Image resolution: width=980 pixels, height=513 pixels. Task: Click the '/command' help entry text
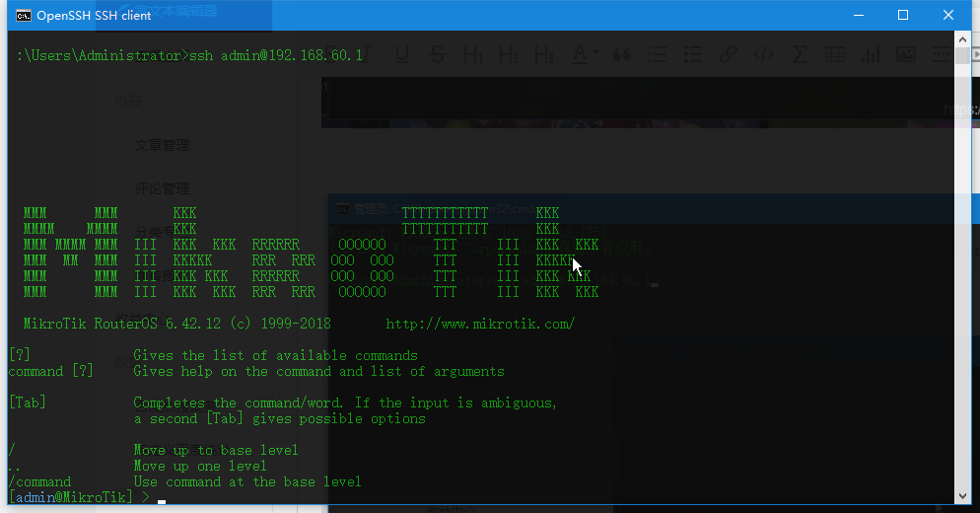pos(40,481)
